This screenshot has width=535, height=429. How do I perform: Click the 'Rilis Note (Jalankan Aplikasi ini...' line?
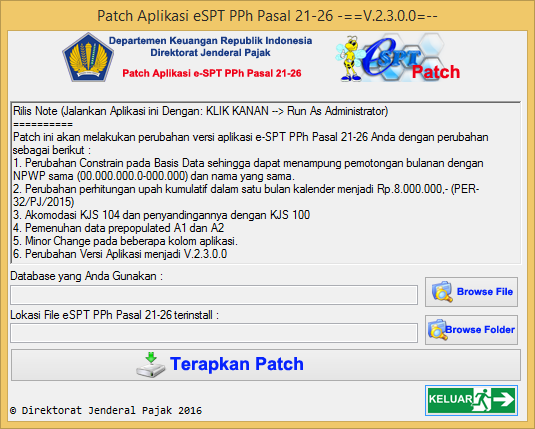[200, 111]
